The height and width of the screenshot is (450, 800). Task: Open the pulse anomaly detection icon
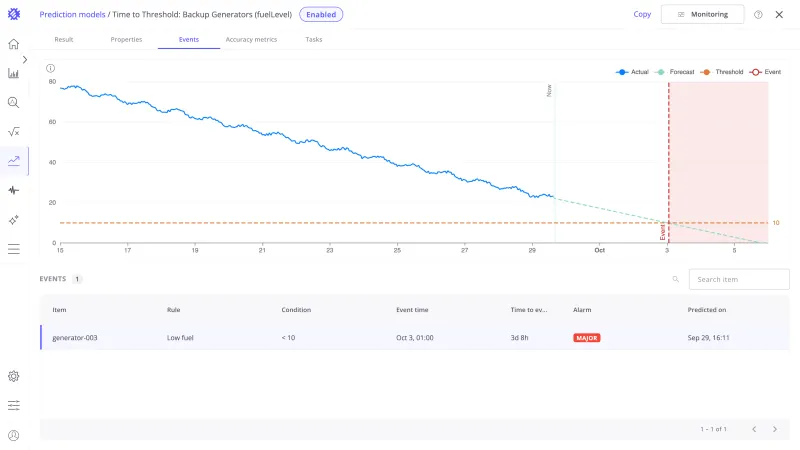[x=14, y=190]
